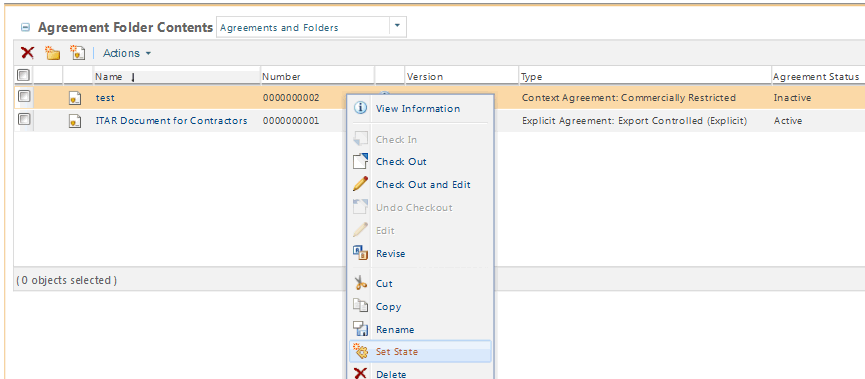The height and width of the screenshot is (379, 865).
Task: Click the Inactive status cell
Action: [x=792, y=98]
